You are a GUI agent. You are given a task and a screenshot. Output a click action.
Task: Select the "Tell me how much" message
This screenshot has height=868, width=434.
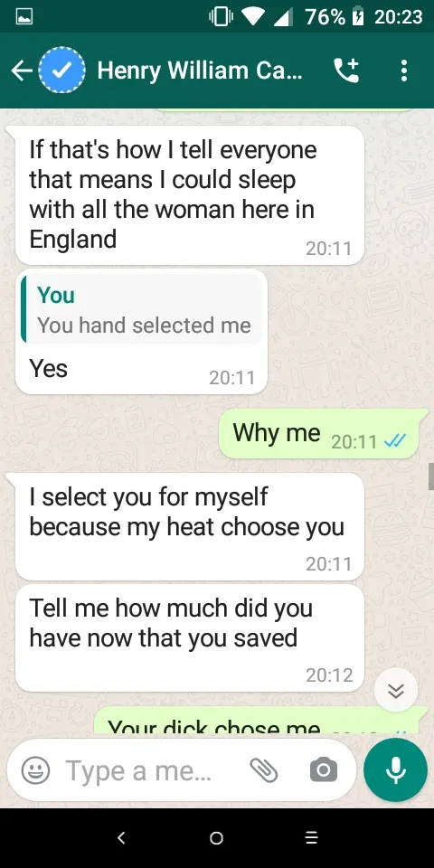(x=190, y=638)
